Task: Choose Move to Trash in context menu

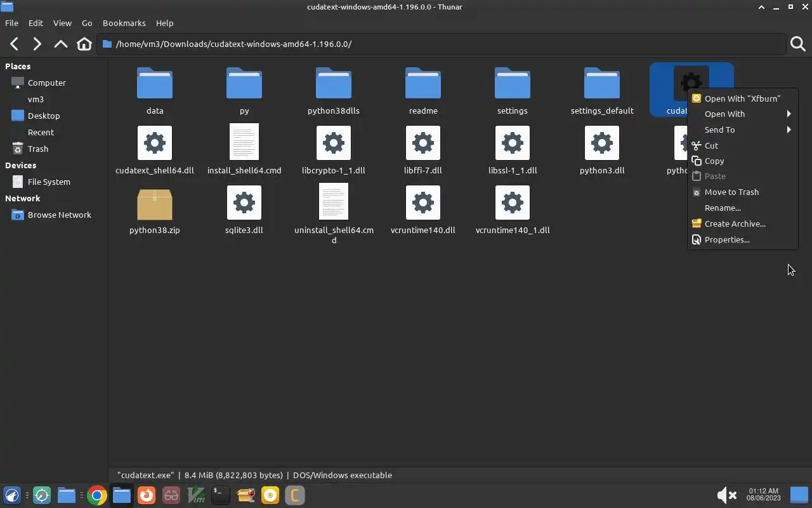Action: click(x=742, y=192)
